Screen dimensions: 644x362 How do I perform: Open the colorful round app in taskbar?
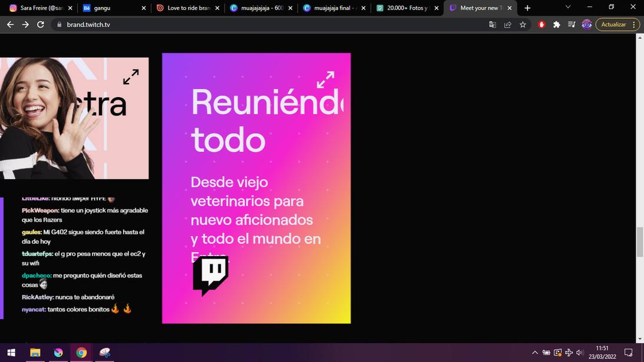tap(58, 353)
